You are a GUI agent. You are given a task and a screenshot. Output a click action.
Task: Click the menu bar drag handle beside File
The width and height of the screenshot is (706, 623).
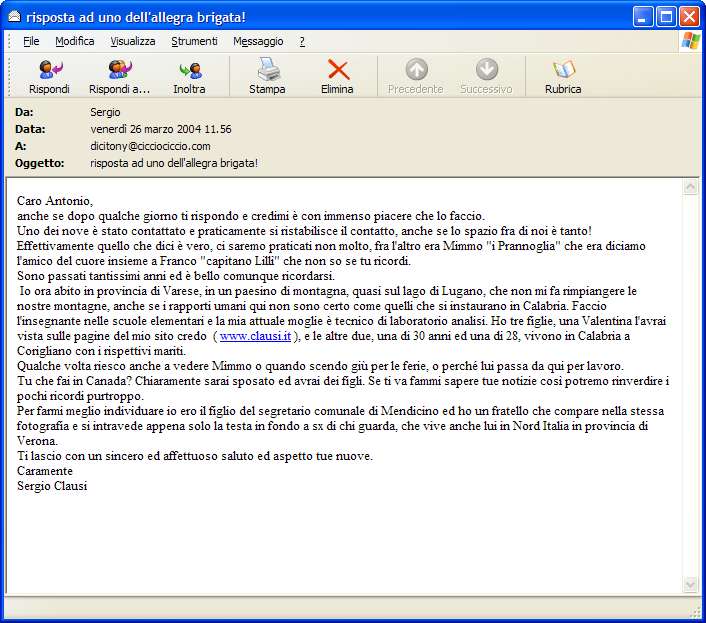[9, 41]
